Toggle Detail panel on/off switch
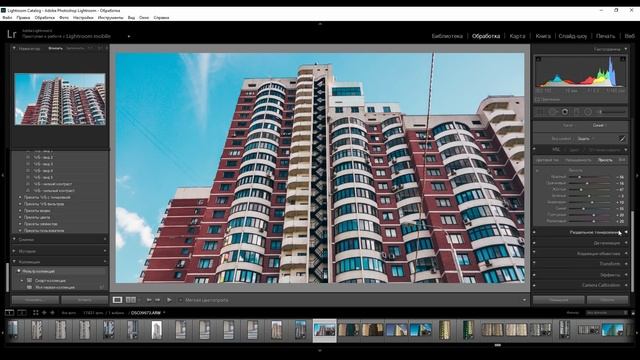The width and height of the screenshot is (640, 360). [535, 243]
